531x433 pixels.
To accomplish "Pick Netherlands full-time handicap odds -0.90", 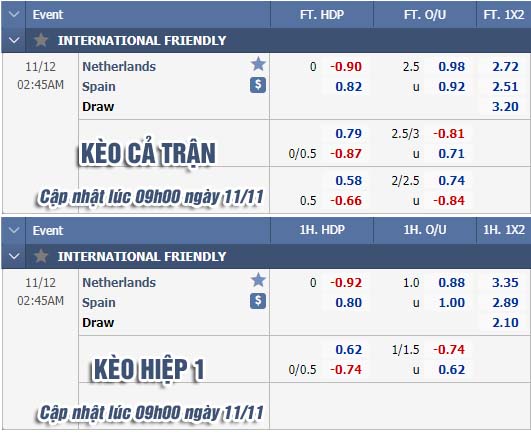I will [346, 67].
